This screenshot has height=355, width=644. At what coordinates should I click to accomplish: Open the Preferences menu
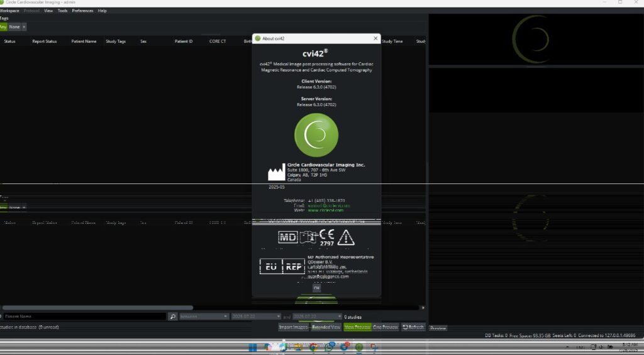(82, 11)
